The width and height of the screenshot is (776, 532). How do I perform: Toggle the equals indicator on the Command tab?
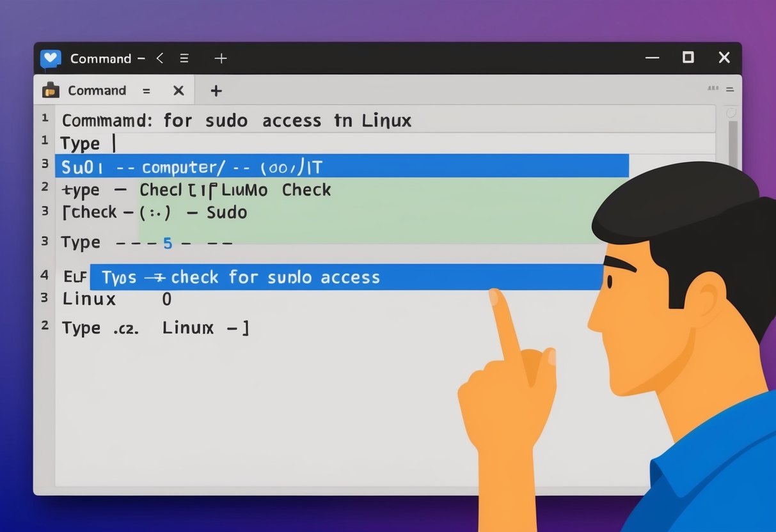tap(146, 90)
